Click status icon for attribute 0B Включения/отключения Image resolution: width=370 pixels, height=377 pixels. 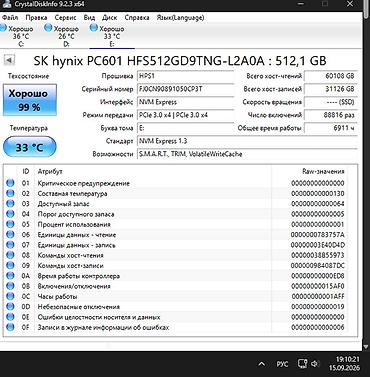click(10, 286)
